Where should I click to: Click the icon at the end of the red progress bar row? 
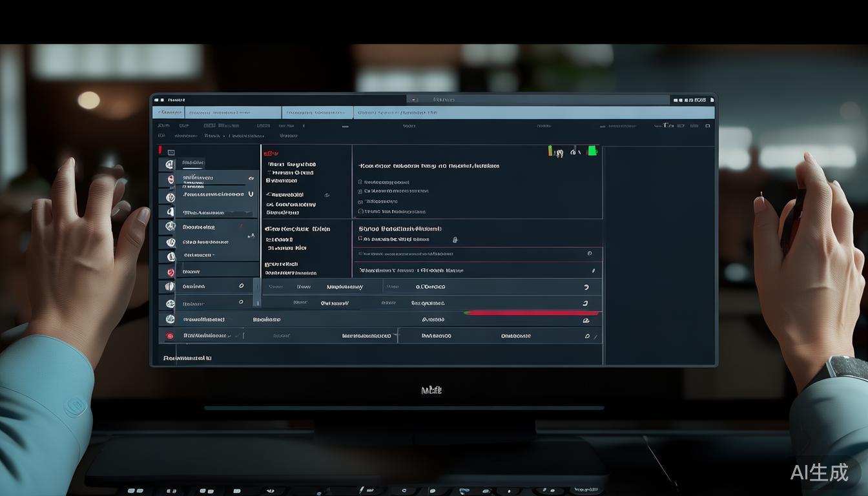pyautogui.click(x=586, y=320)
